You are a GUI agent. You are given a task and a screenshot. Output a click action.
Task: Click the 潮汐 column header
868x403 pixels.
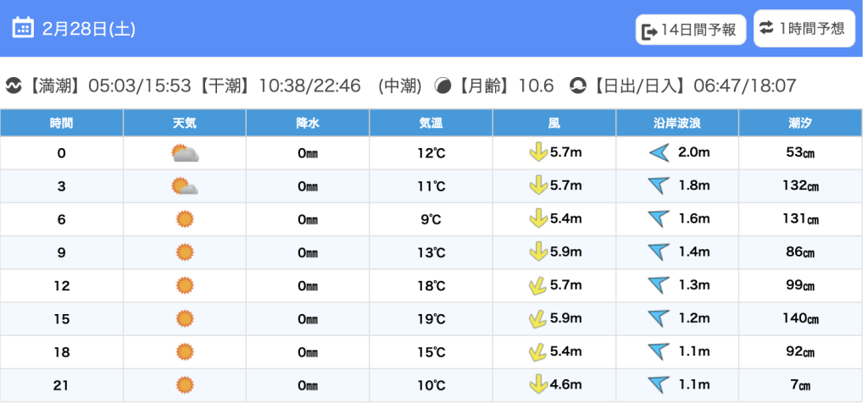(x=800, y=123)
